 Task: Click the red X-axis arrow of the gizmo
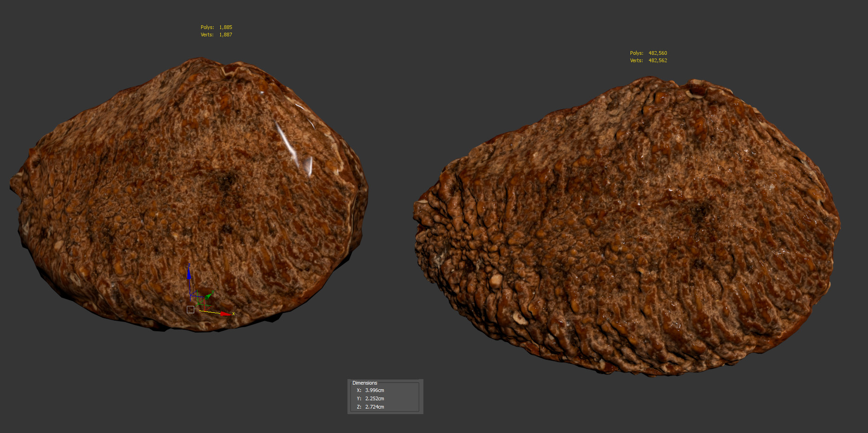pos(225,314)
